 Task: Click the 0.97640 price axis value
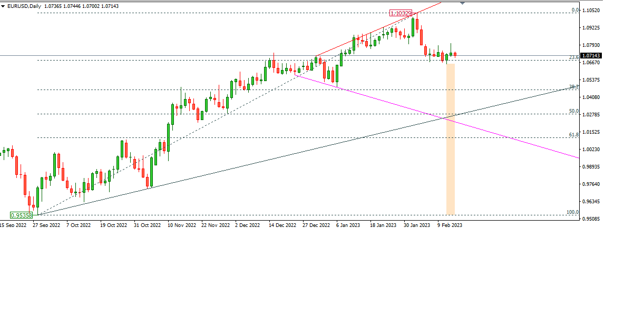click(x=592, y=184)
